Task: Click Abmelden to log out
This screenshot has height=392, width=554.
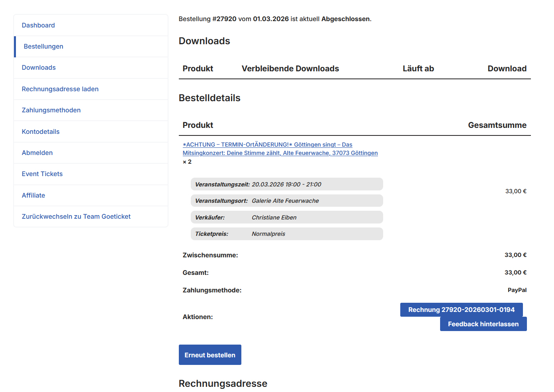Action: pos(37,153)
